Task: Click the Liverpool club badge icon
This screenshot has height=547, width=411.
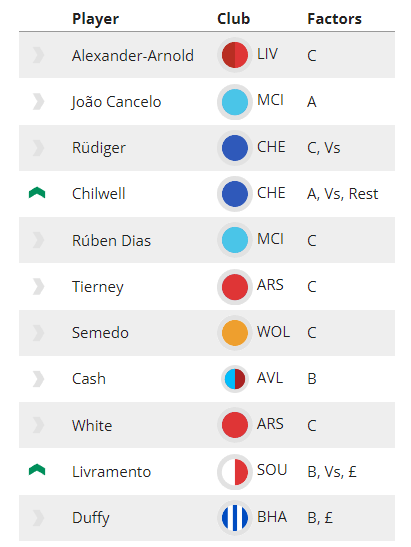Action: (x=235, y=55)
